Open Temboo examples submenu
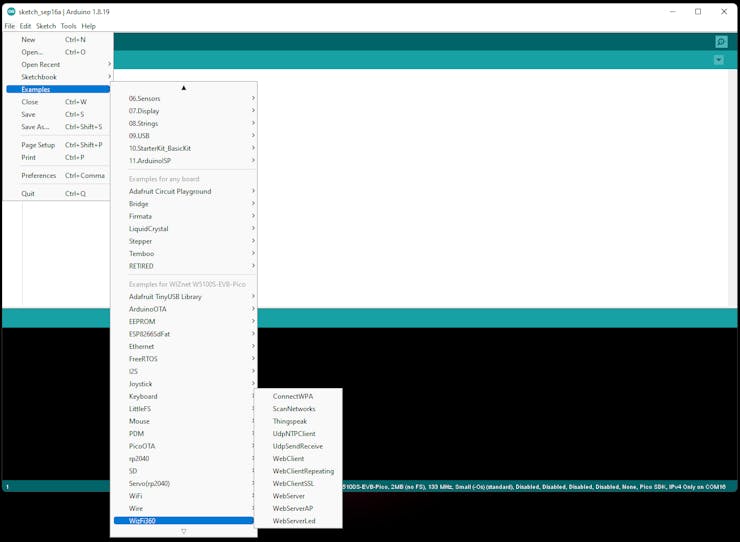 coord(184,254)
